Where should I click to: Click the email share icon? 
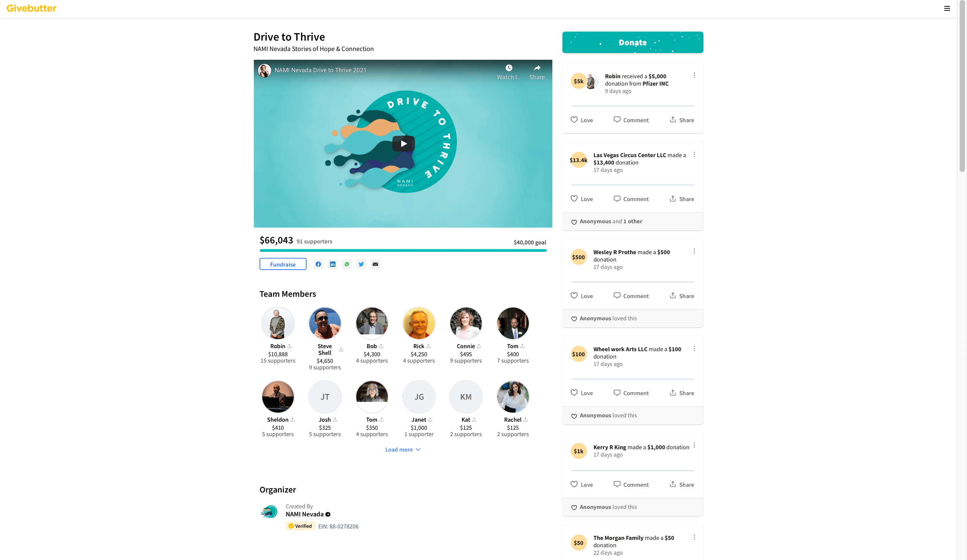pos(375,264)
